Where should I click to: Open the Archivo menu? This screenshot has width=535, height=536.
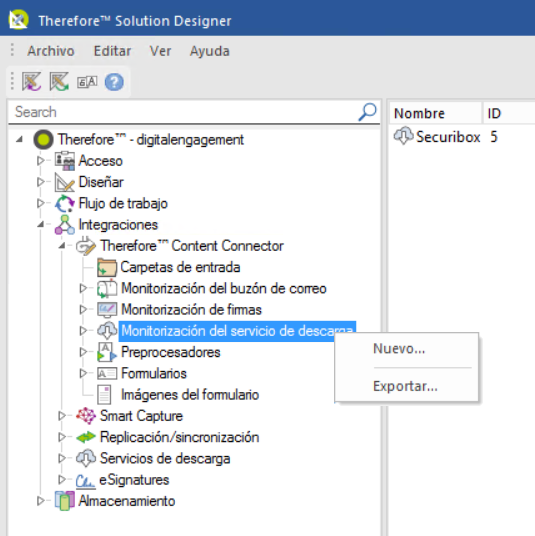(51, 51)
